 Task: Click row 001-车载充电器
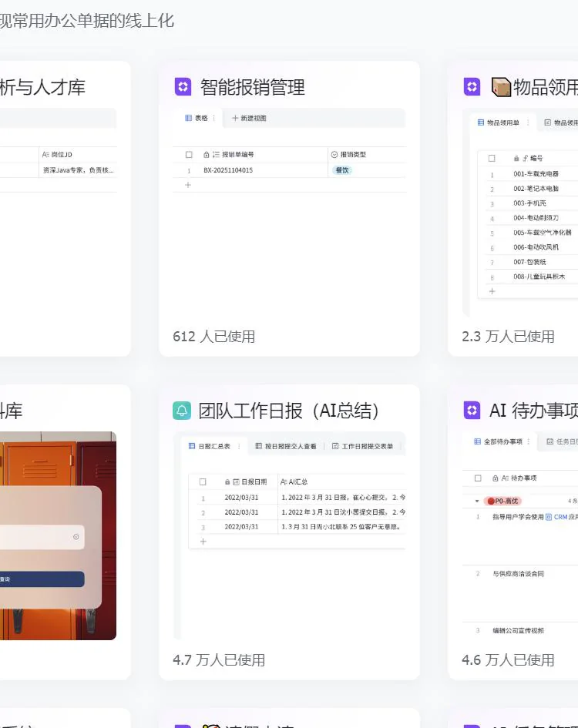click(x=536, y=173)
